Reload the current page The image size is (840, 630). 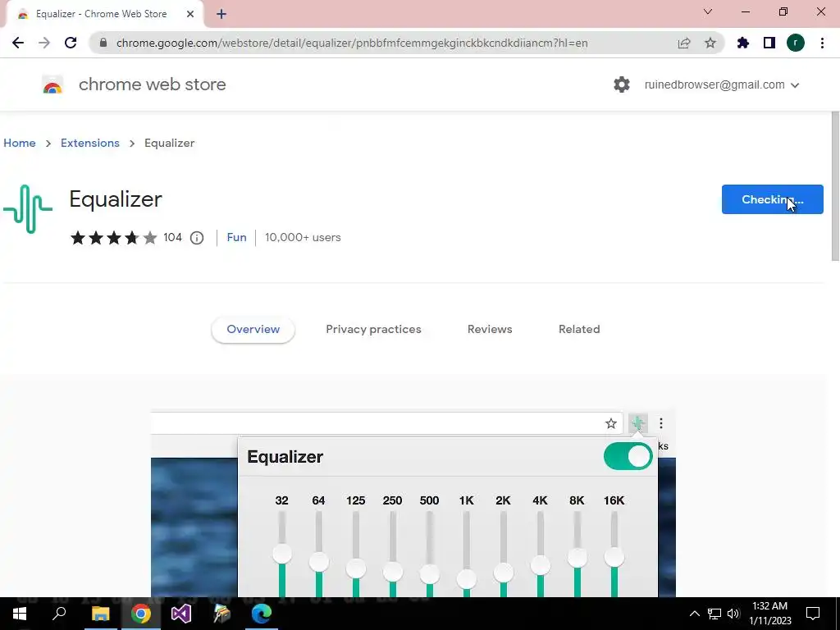coord(71,43)
